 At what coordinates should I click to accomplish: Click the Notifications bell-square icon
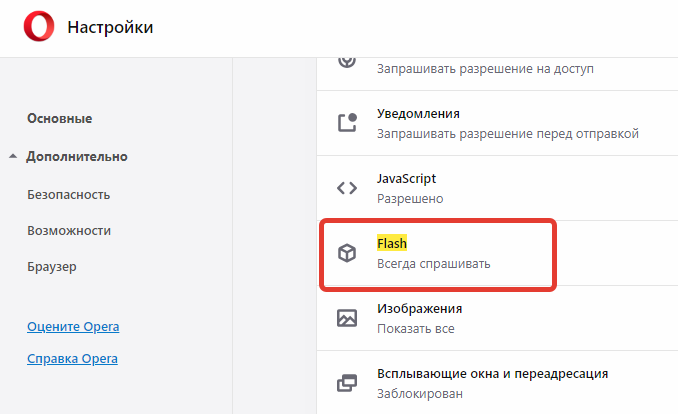click(x=347, y=123)
